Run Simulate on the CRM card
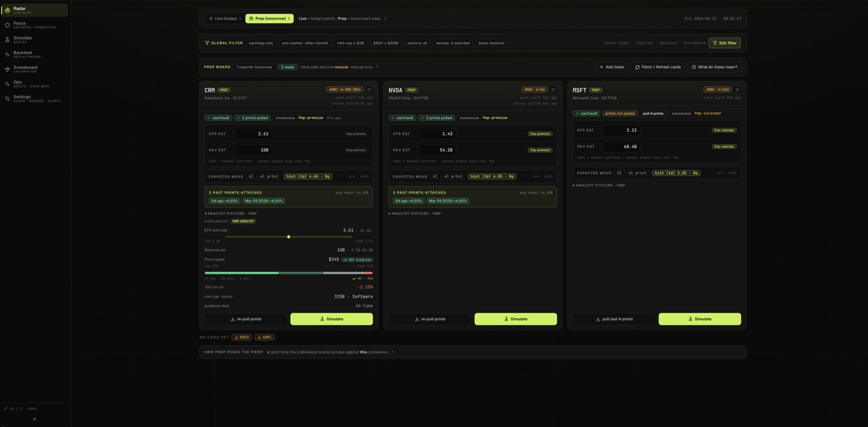Screen dimensions: 868x427 pos(331,319)
